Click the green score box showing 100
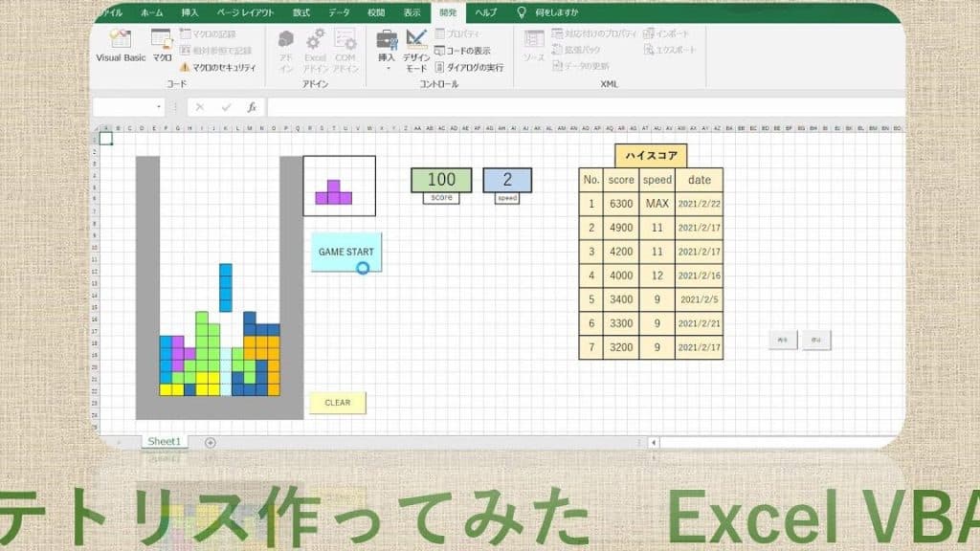 441,180
